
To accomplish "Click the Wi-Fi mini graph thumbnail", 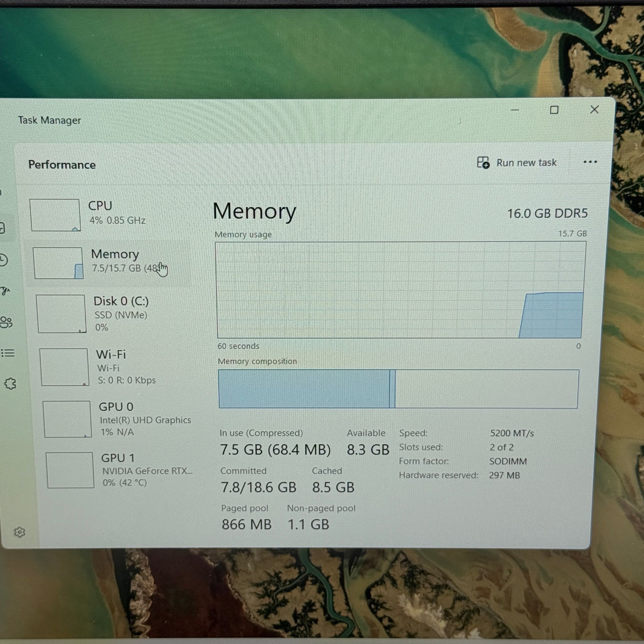I will click(65, 367).
